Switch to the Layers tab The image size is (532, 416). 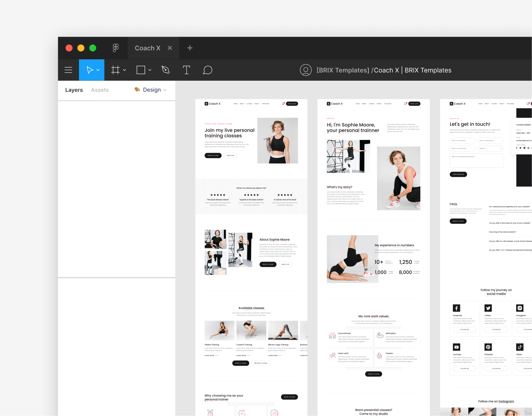coord(74,90)
